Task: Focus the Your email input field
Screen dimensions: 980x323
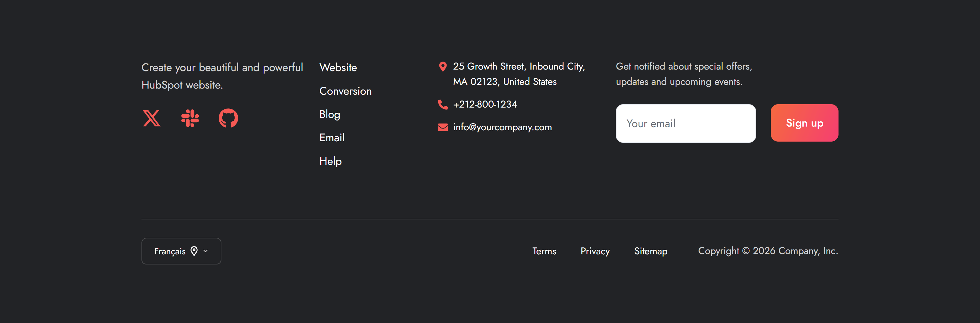Action: 685,123
